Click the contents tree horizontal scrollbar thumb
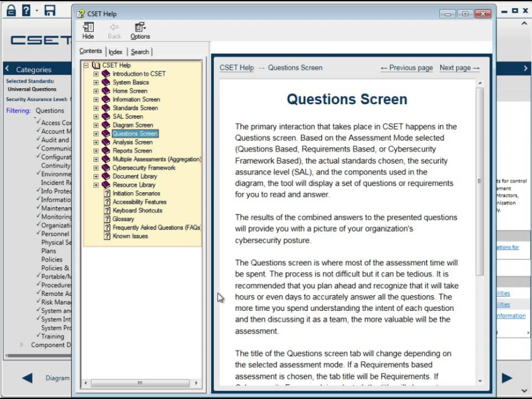This screenshot has height=399, width=532. click(140, 383)
